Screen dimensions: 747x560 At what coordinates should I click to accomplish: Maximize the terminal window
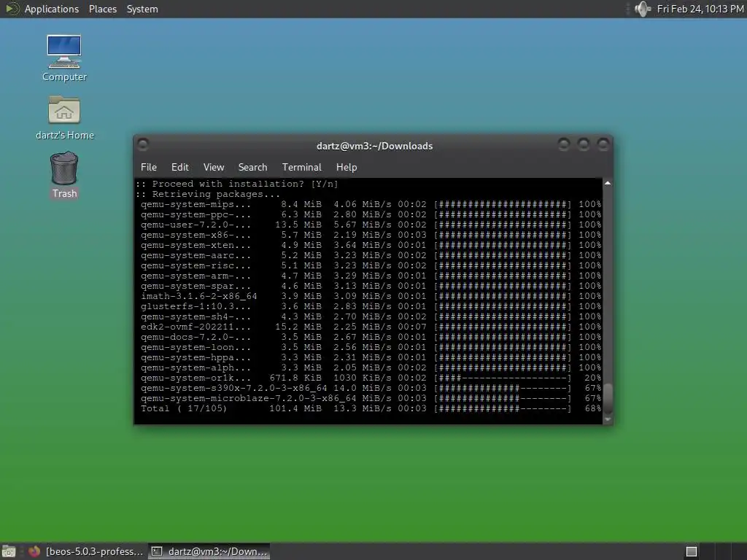[584, 144]
